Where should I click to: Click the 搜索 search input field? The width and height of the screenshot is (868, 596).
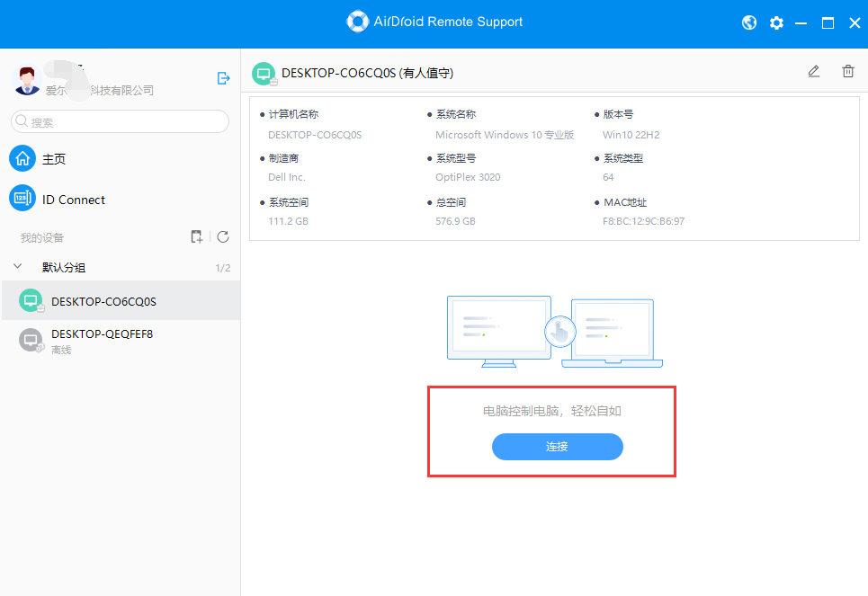click(121, 121)
